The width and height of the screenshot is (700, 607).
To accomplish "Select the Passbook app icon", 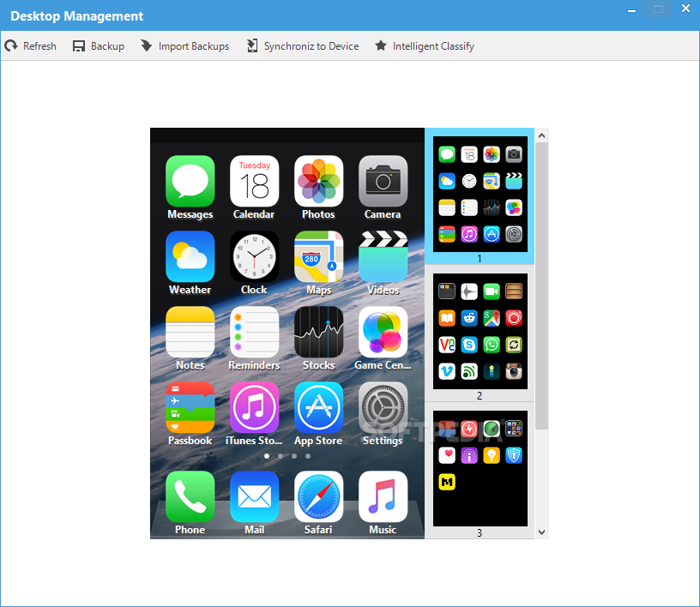I will point(190,407).
